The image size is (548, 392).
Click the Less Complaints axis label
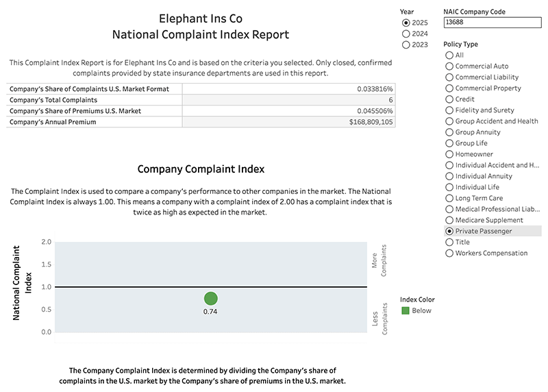pos(379,319)
